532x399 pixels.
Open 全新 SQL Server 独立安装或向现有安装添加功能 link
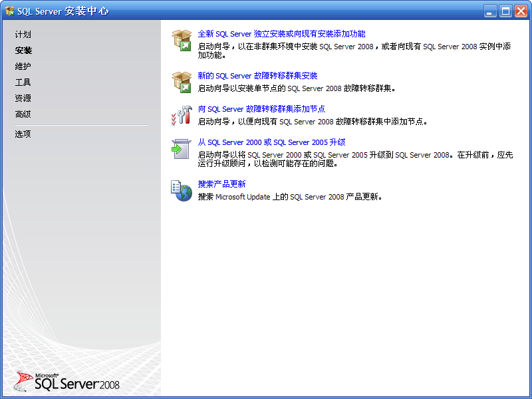(281, 34)
